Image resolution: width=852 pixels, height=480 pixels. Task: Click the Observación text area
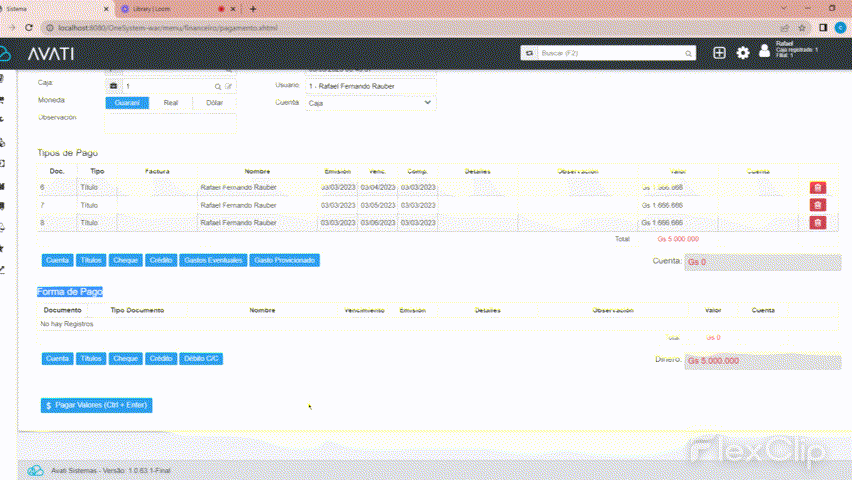(171, 123)
